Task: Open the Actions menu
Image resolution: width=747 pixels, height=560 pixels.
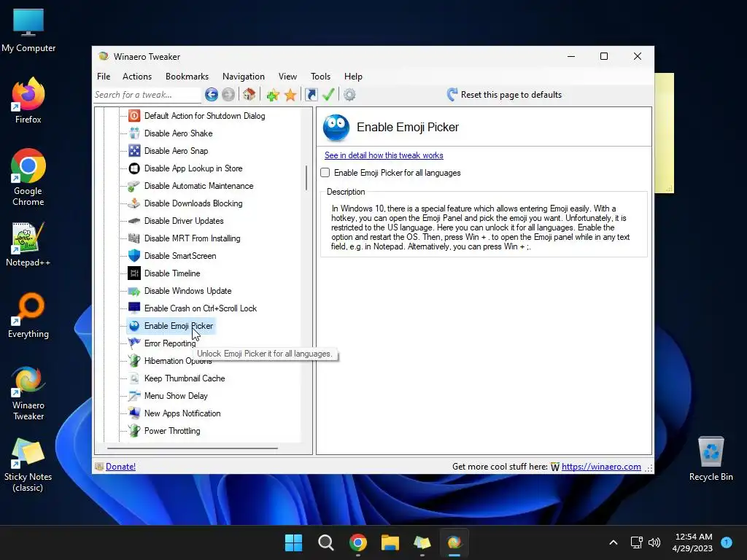Action: [136, 76]
